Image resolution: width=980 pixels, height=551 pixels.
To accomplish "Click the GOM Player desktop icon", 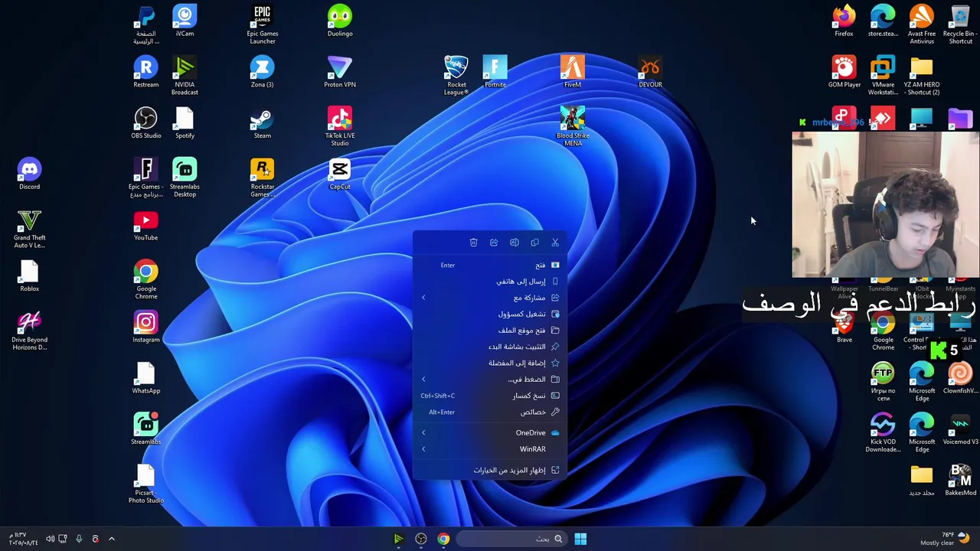I will coord(844,72).
